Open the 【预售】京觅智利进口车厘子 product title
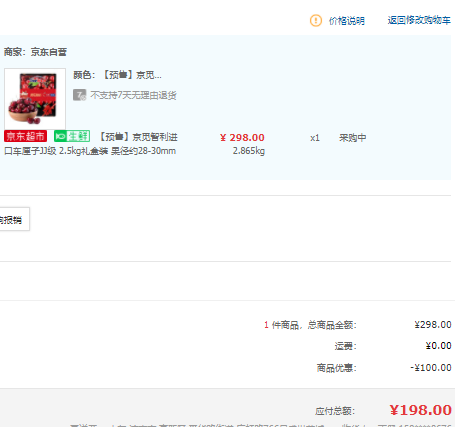 click(x=91, y=144)
